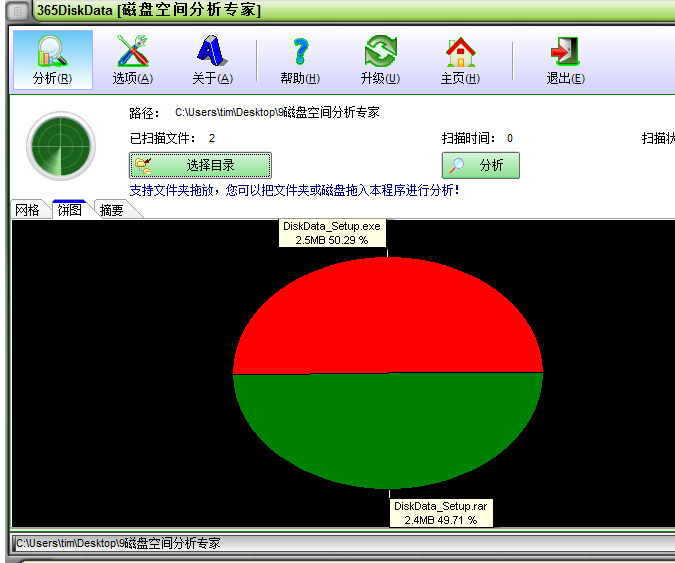
Task: Click the status bar path at bottom
Action: (117, 543)
